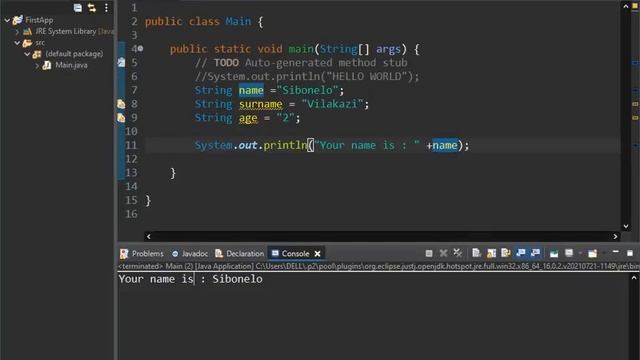Minimize the Console view
Viewport: 640px width, 360px height.
pos(616,253)
